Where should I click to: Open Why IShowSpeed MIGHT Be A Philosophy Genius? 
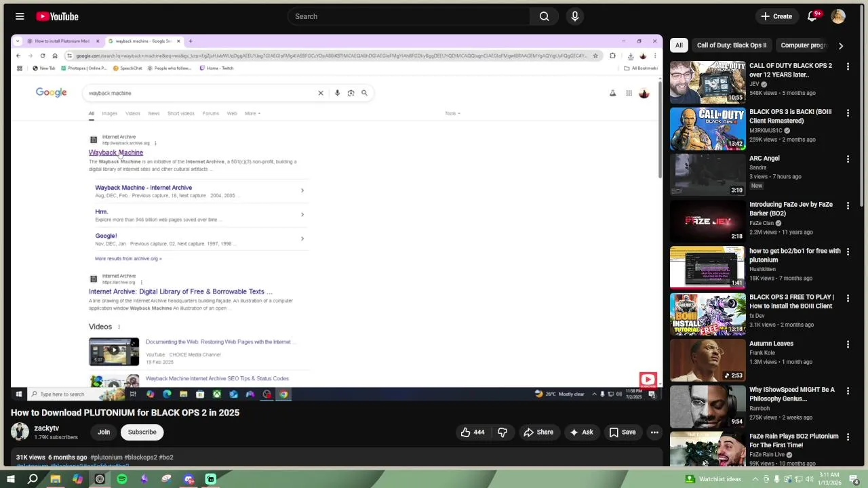(x=791, y=394)
